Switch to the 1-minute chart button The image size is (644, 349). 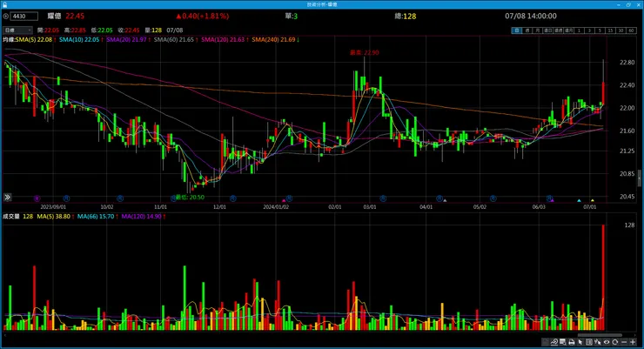point(579,30)
